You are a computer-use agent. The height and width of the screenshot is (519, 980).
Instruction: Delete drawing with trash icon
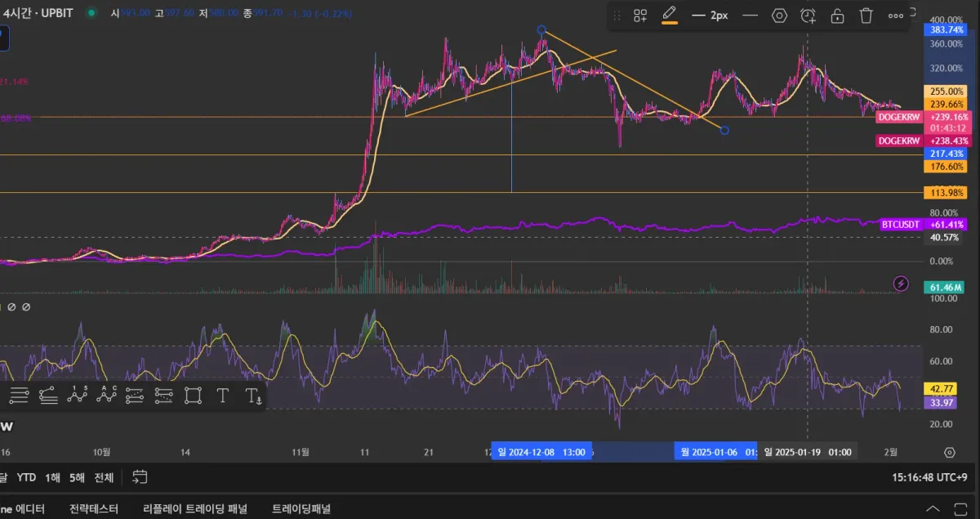click(x=866, y=16)
